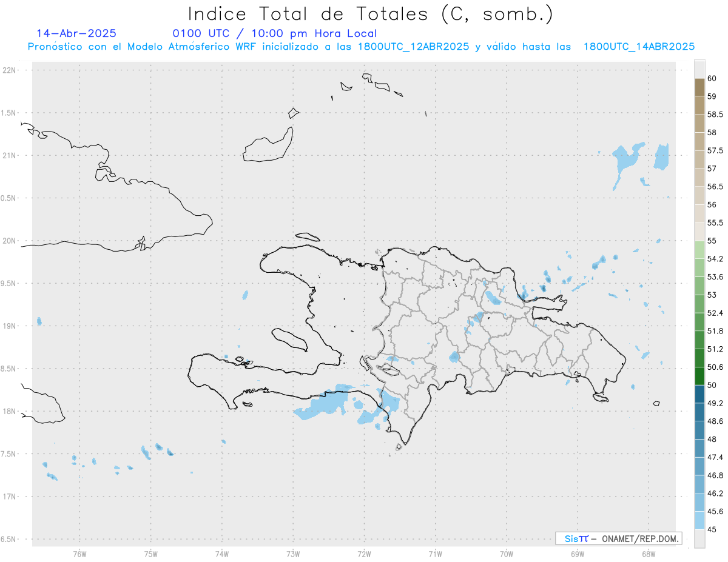This screenshot has height=562, width=728.
Task: Click the colorbar value "58.5"
Action: [x=715, y=114]
